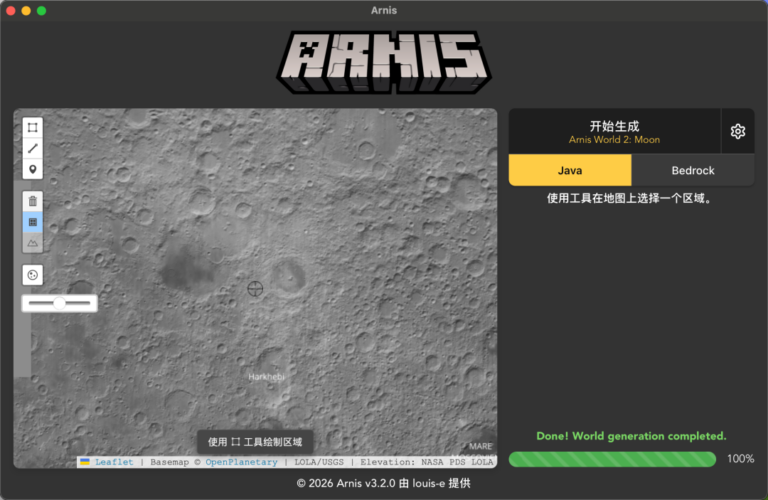Click the LOLA/USGS attribution text
This screenshot has width=768, height=500.
click(319, 462)
